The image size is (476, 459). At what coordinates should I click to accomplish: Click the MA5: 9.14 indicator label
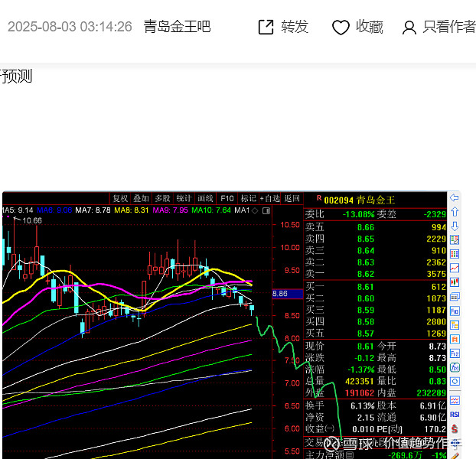tap(17, 210)
